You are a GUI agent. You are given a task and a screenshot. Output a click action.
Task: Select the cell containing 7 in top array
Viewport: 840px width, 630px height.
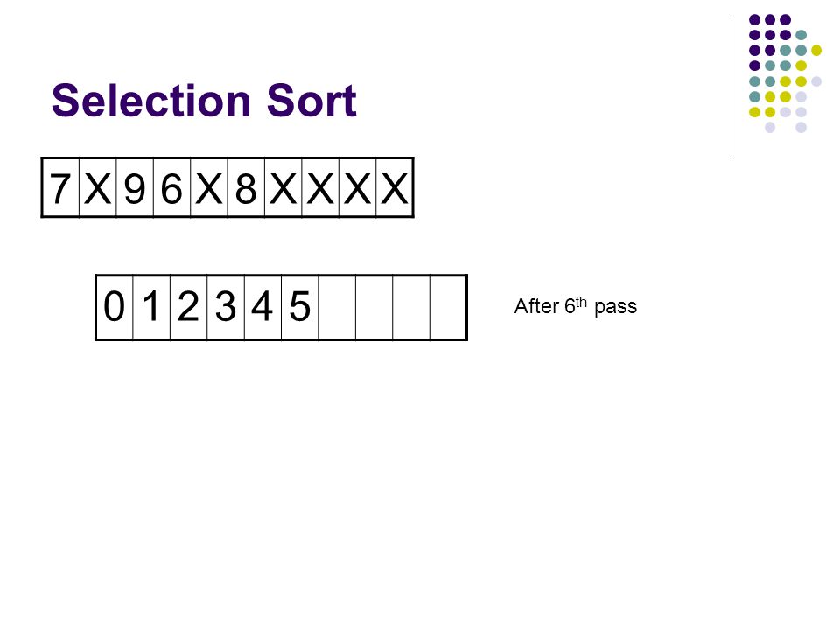[60, 187]
